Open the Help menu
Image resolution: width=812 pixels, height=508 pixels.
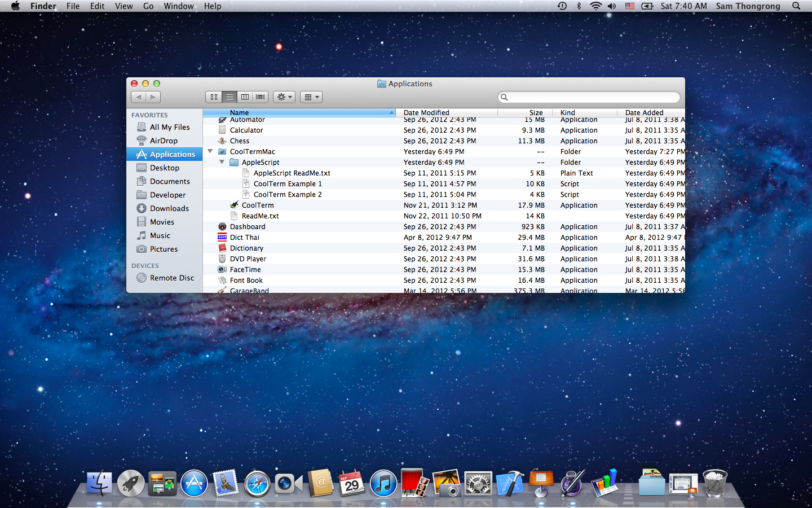(x=213, y=6)
